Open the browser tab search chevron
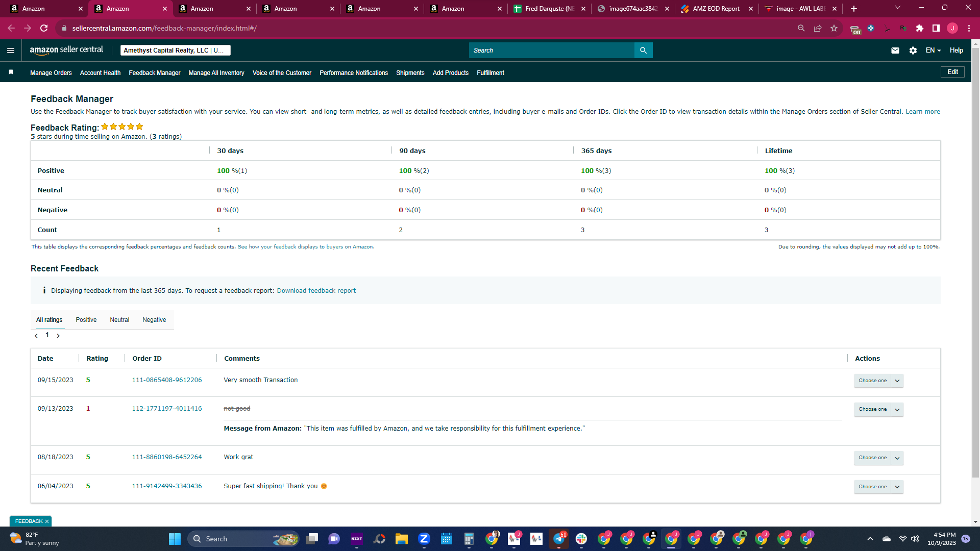 click(x=898, y=8)
